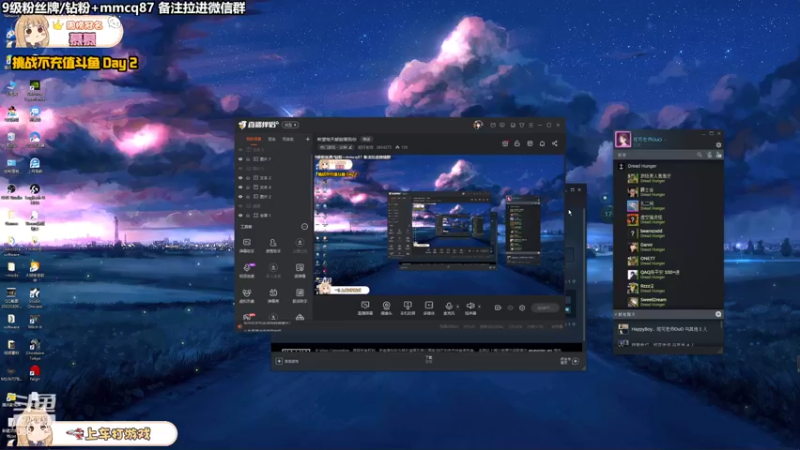Mute the speaker in the streaming toolbar
The height and width of the screenshot is (450, 800).
click(x=470, y=305)
